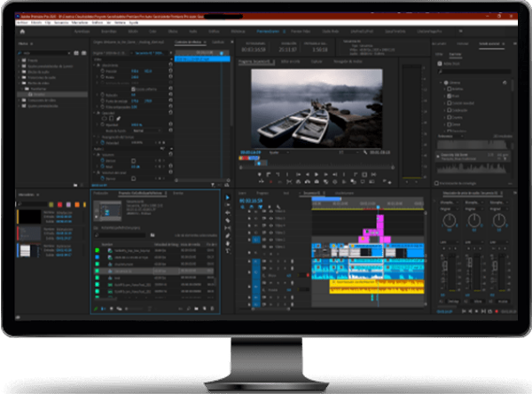532x394 pixels.
Task: Select the Selection arrow tool
Action: [x=227, y=197]
